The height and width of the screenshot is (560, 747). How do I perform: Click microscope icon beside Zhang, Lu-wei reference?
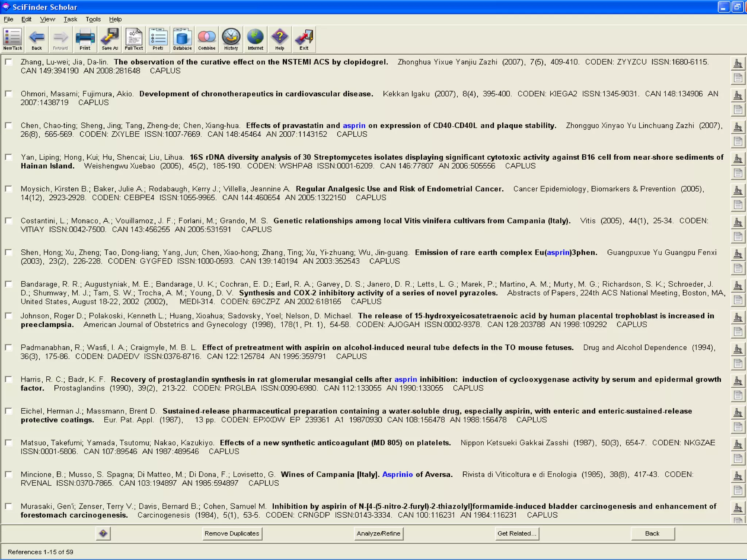click(738, 64)
